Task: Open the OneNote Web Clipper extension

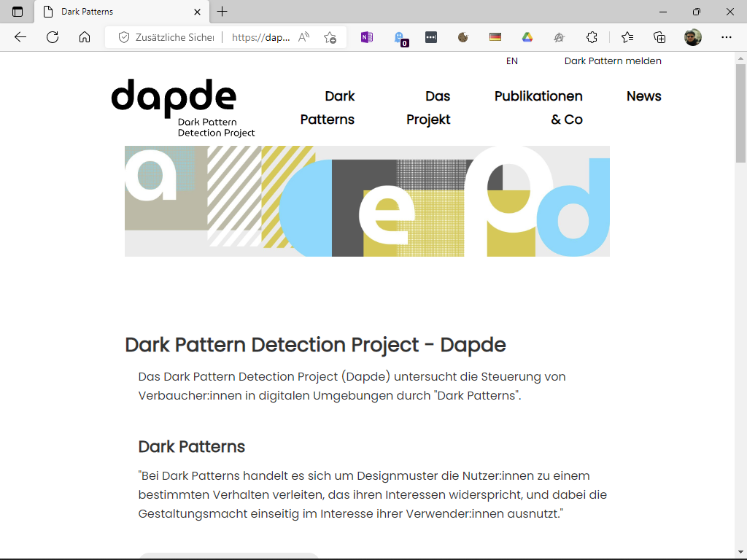Action: 366,36
